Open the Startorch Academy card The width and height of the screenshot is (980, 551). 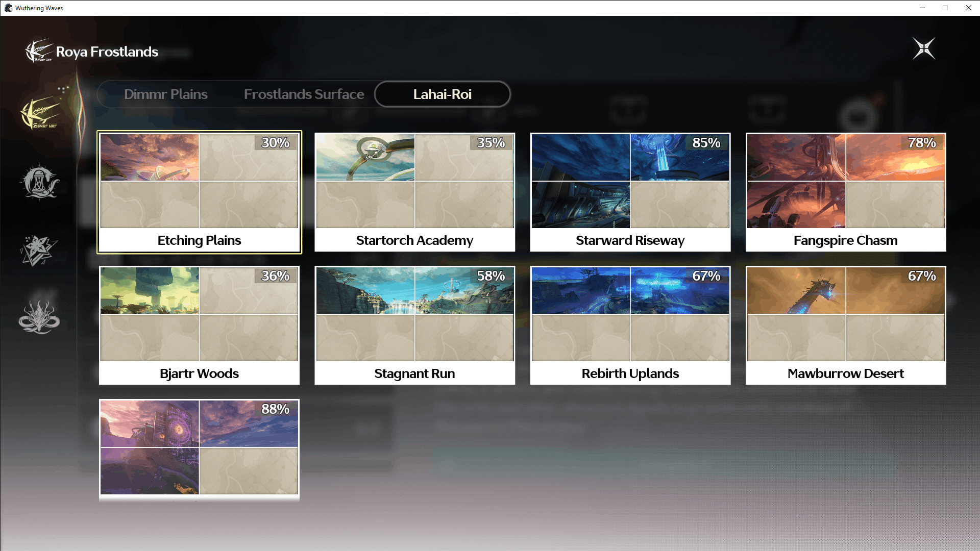414,192
